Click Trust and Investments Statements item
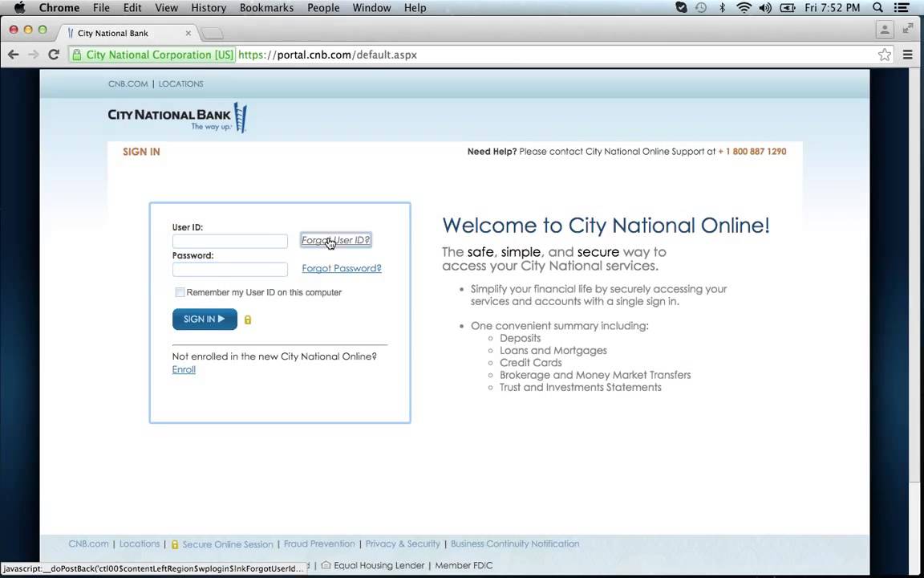This screenshot has width=924, height=578. [581, 388]
